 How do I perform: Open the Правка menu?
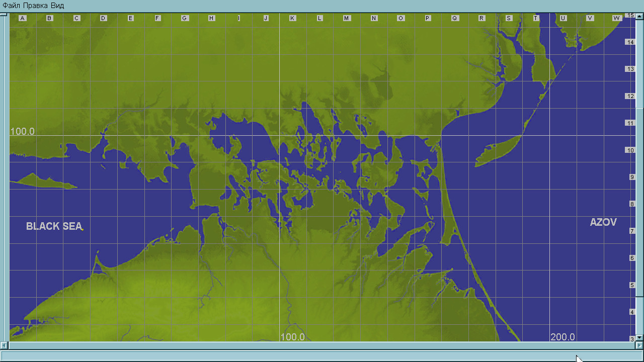coord(36,6)
